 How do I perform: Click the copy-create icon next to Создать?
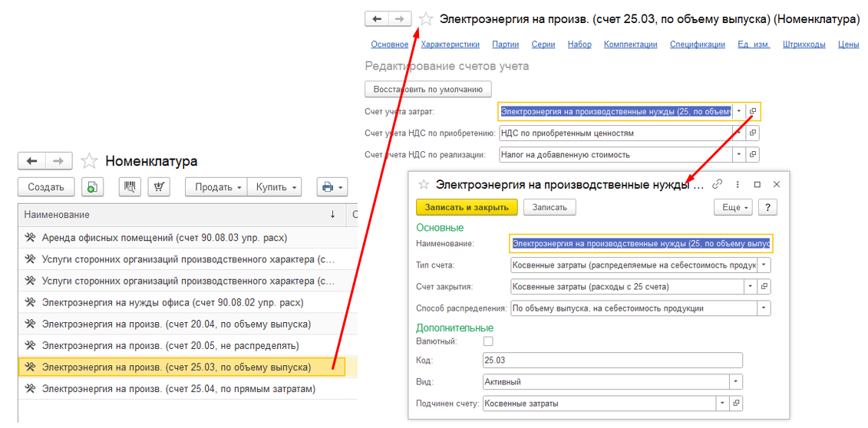click(92, 187)
